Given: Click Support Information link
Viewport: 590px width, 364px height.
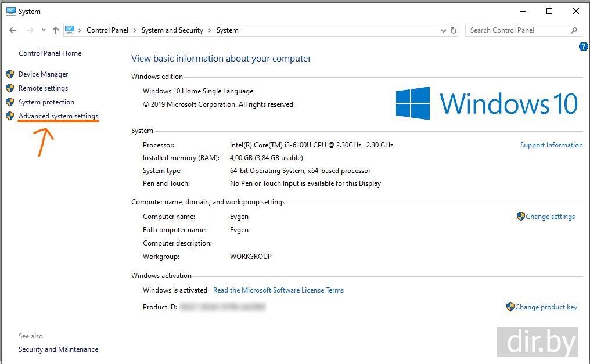Looking at the screenshot, I should tap(551, 145).
